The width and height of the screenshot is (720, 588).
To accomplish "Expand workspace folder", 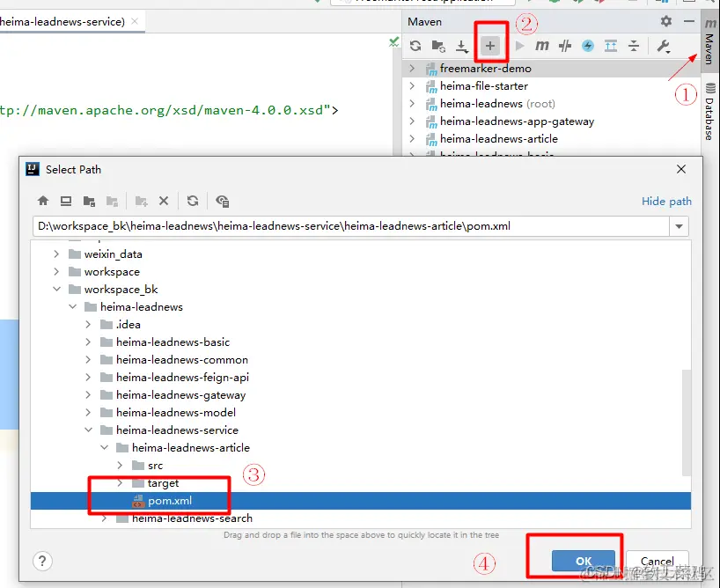I will pos(56,271).
